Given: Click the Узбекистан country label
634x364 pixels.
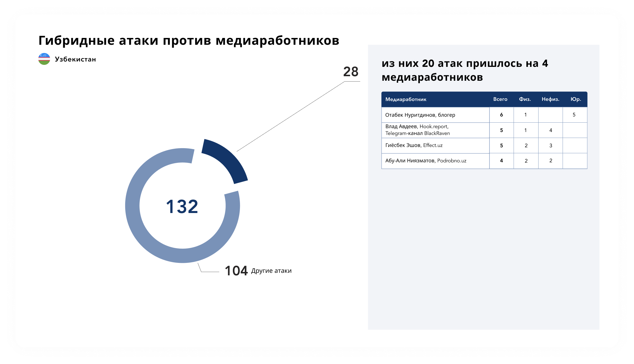Looking at the screenshot, I should (75, 59).
